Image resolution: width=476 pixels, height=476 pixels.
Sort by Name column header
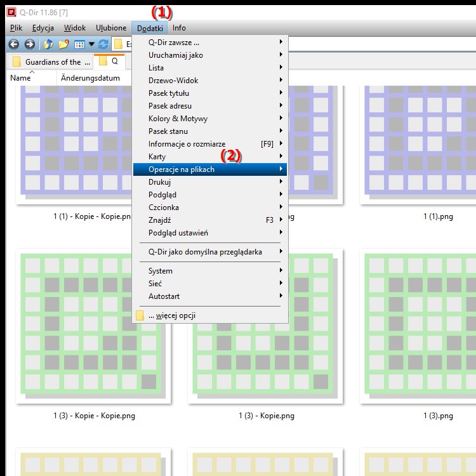coord(20,78)
